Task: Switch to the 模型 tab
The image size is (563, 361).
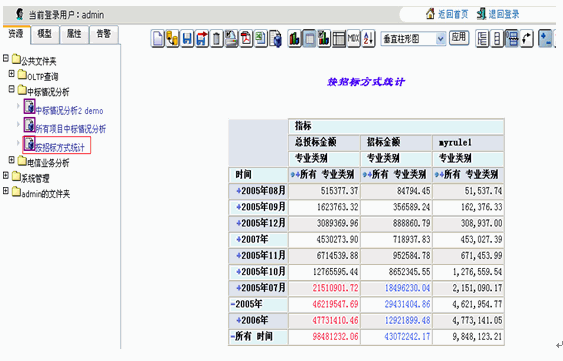Action: [x=45, y=34]
